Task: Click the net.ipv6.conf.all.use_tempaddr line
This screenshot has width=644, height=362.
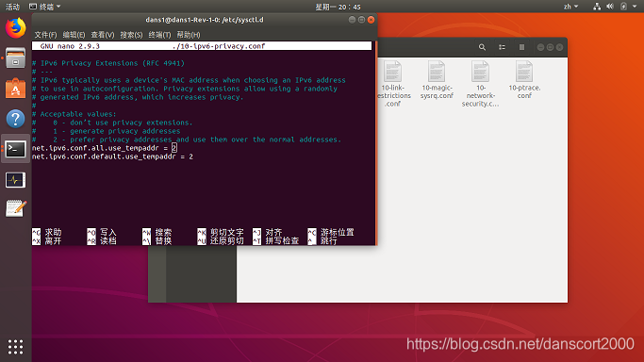Action: point(105,148)
